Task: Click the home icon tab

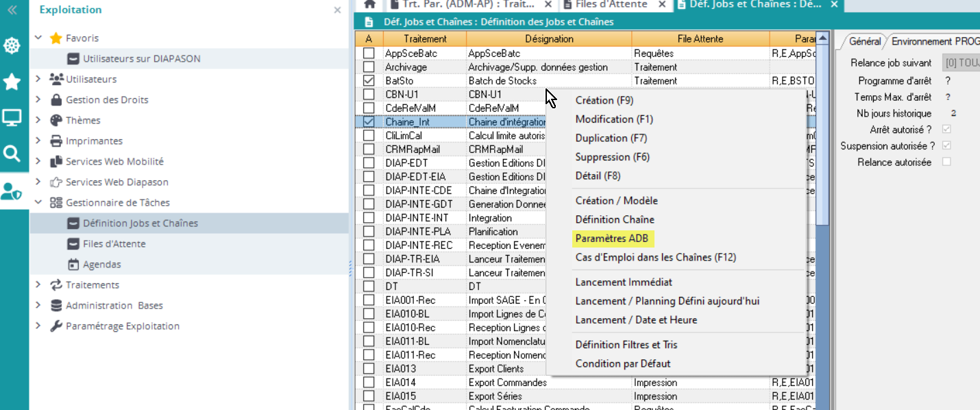Action: point(369,5)
